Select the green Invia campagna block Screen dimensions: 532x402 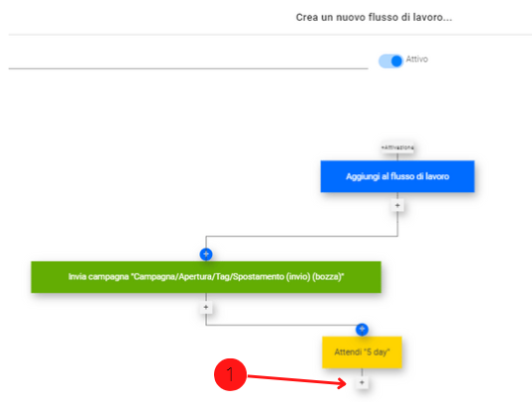point(206,277)
